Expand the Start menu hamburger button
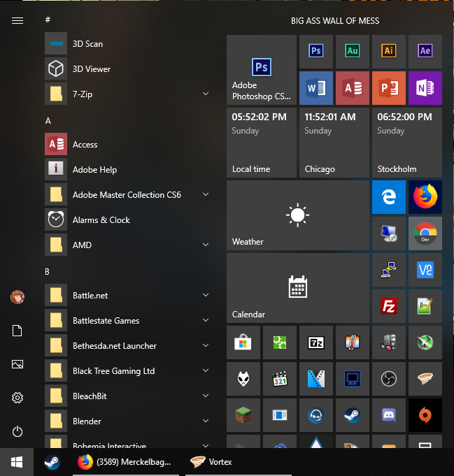This screenshot has width=454, height=476. click(17, 20)
